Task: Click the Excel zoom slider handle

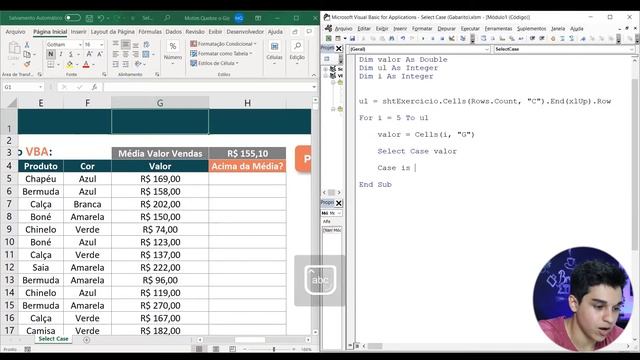Action: [x=274, y=349]
